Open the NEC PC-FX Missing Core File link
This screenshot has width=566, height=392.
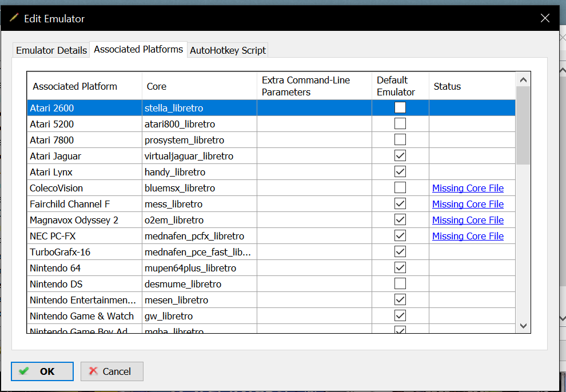(468, 236)
